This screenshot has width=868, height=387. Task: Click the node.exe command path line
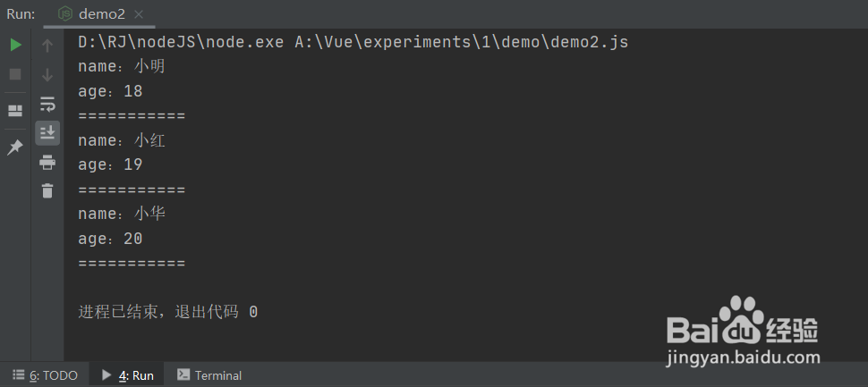coord(353,43)
